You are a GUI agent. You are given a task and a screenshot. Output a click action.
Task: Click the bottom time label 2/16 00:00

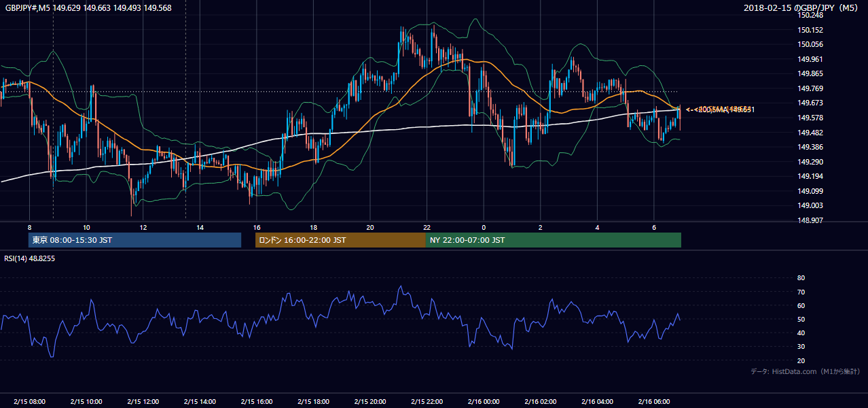[x=484, y=402]
